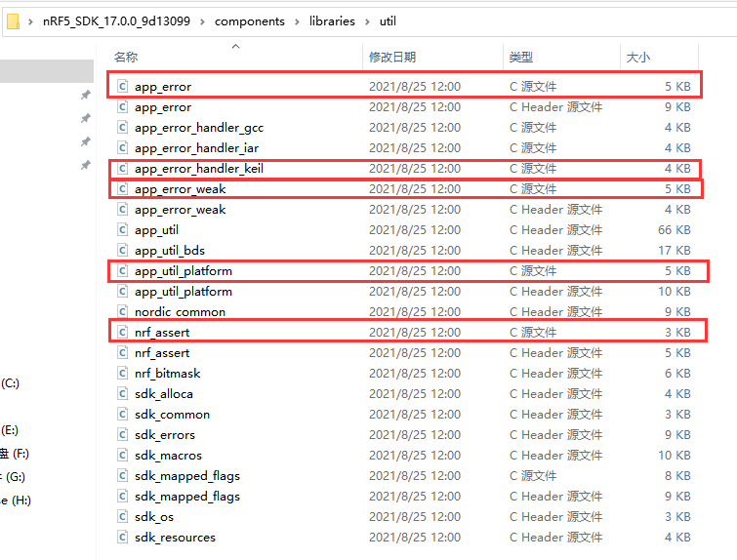Sort by the 修改日期 column header
The width and height of the screenshot is (737, 560).
click(x=392, y=58)
